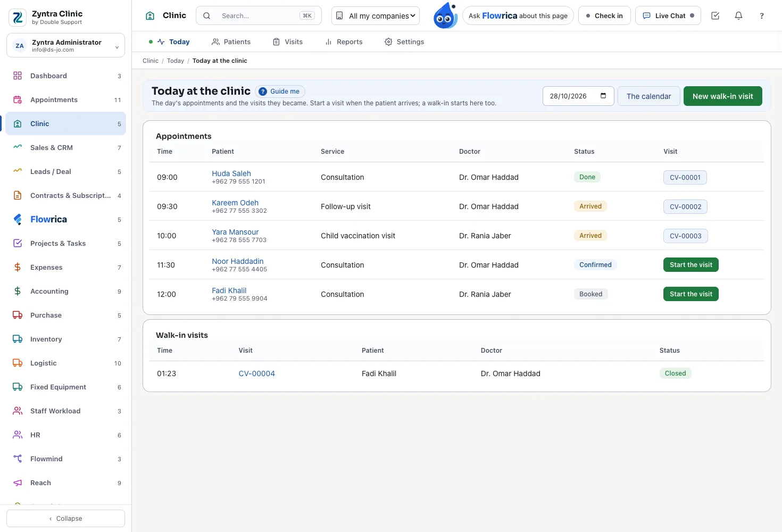
Task: Open the Reach module
Action: pyautogui.click(x=66, y=483)
